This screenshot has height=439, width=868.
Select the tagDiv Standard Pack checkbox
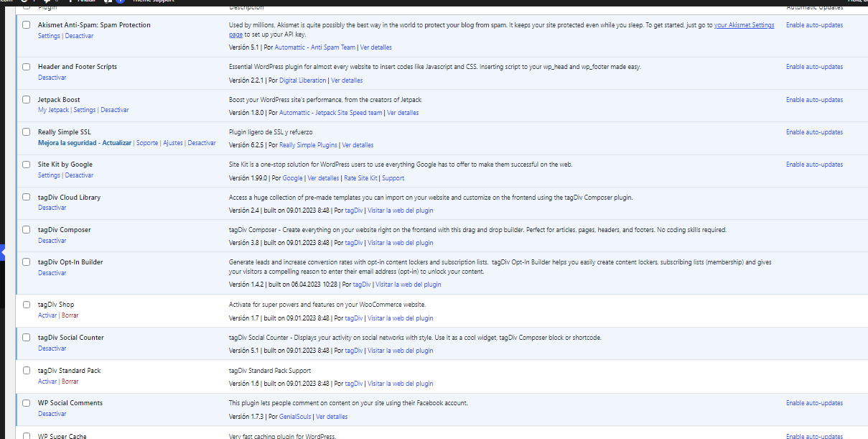click(27, 371)
